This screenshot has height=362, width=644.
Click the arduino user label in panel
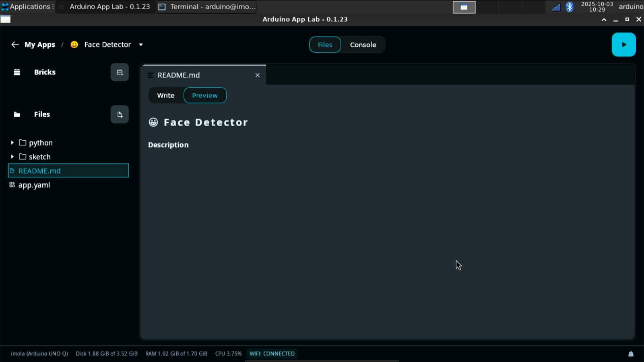coord(631,6)
